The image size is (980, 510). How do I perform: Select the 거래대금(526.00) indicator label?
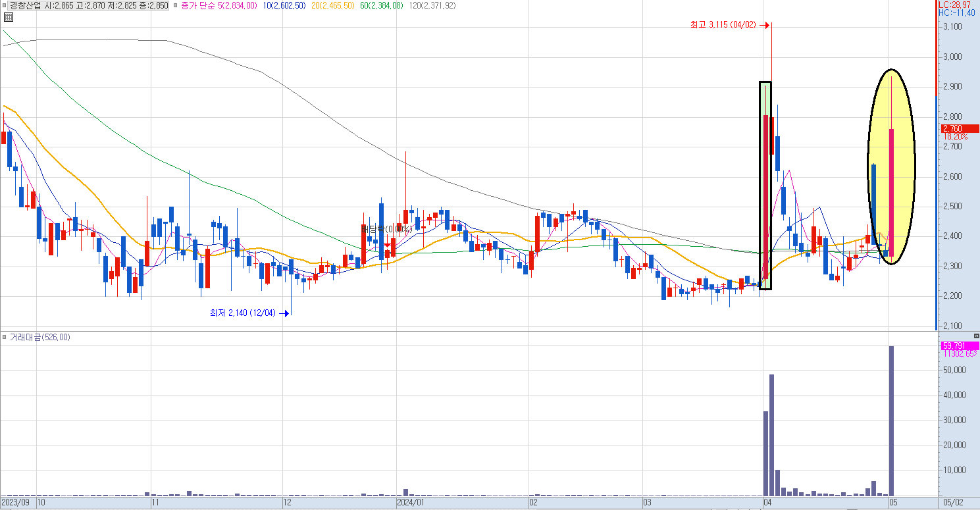40,338
